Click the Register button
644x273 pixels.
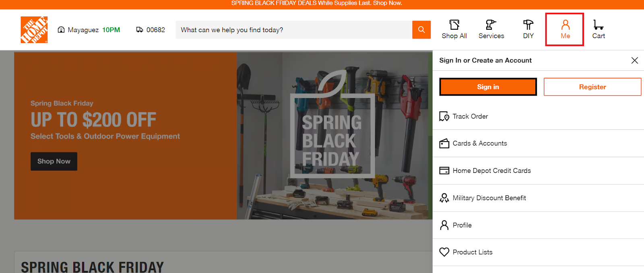click(592, 86)
